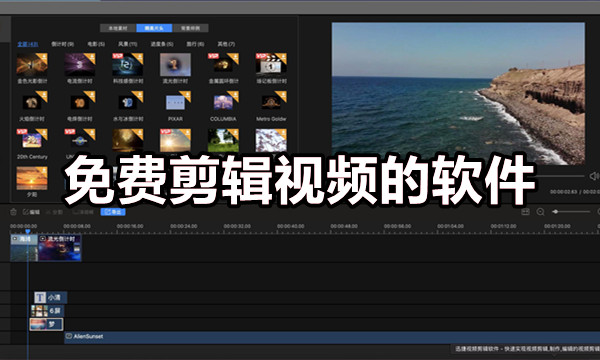The image size is (600, 360).
Task: Click download badge on 火焰倒计时 thumbnail
Action: coord(43,96)
